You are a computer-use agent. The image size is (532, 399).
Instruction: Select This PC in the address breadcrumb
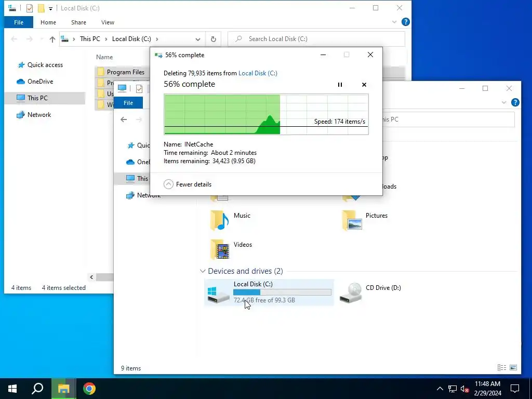[x=90, y=39]
